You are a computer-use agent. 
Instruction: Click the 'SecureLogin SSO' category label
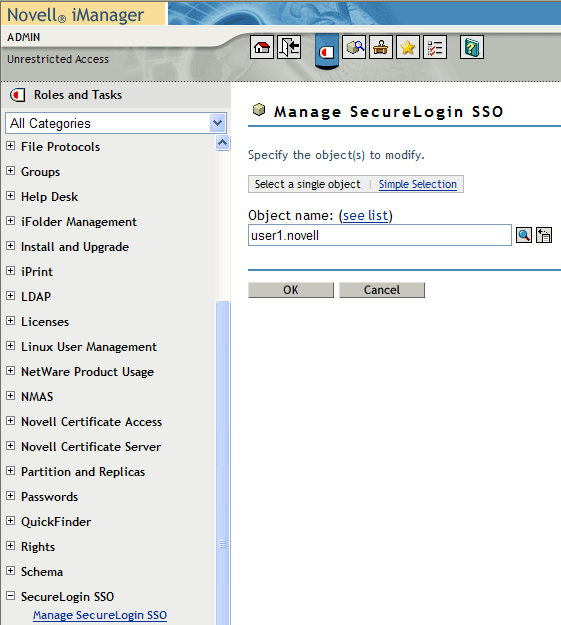[x=67, y=597]
